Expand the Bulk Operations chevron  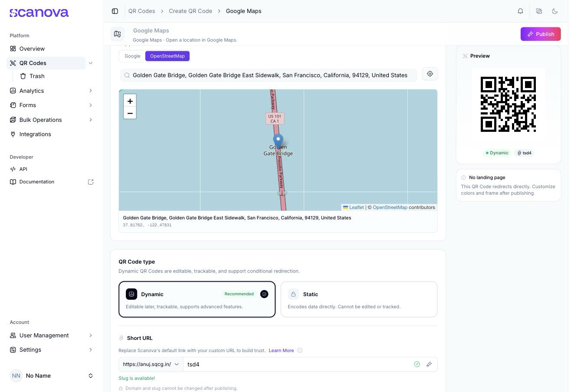pos(91,120)
